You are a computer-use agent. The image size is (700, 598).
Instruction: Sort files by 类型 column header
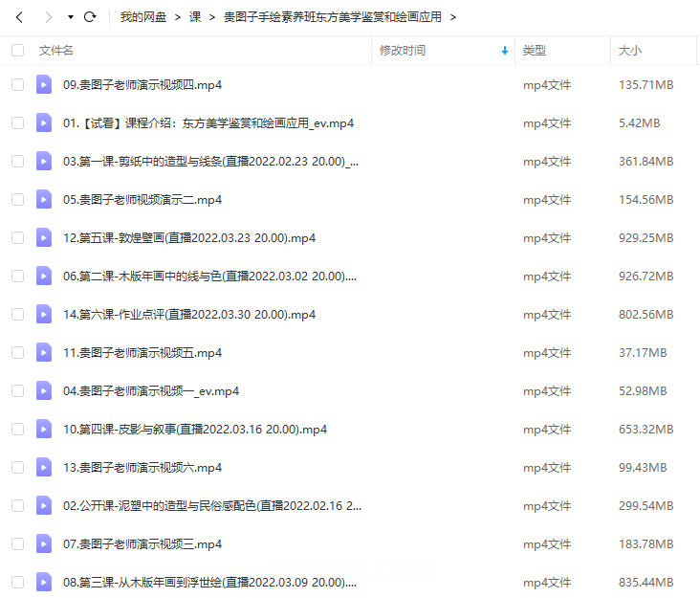535,51
